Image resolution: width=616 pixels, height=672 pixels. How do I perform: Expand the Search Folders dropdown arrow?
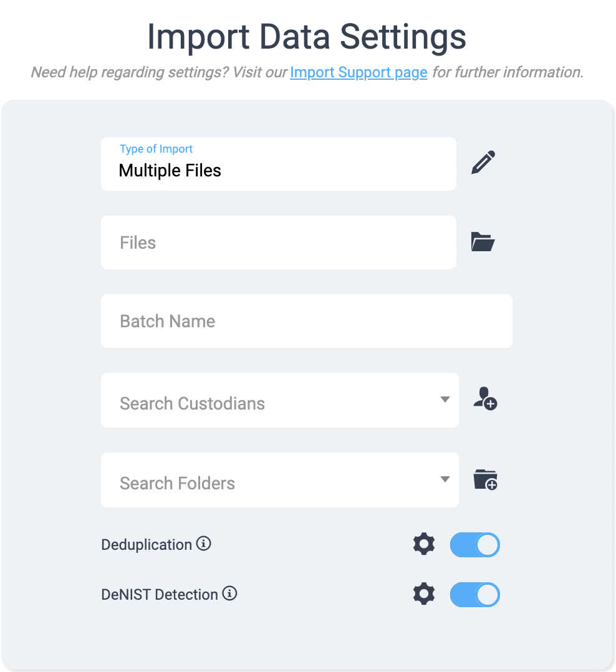coord(445,479)
